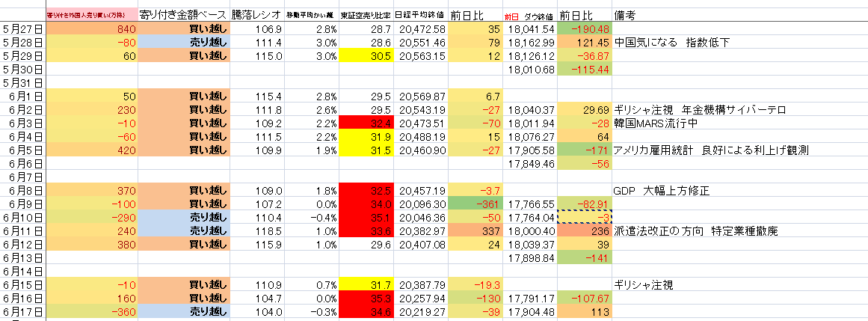Click the Dow value 18,041.54

pyautogui.click(x=530, y=28)
